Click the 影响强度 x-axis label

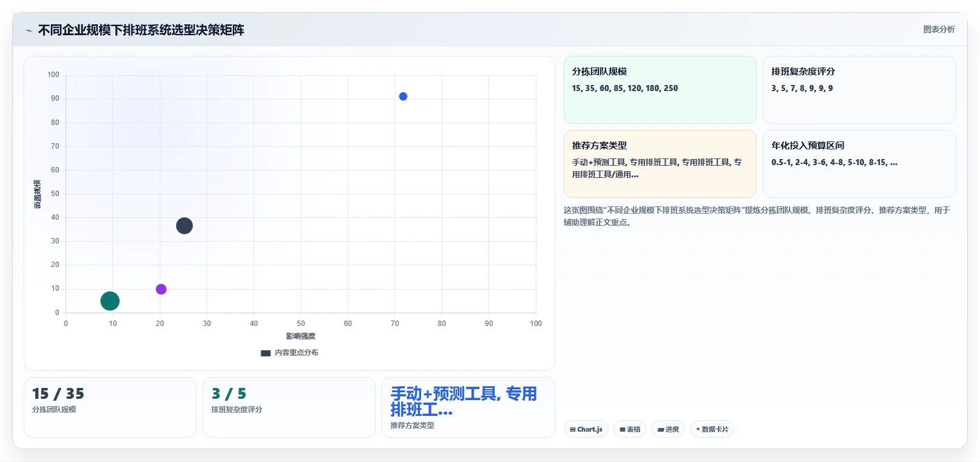300,336
